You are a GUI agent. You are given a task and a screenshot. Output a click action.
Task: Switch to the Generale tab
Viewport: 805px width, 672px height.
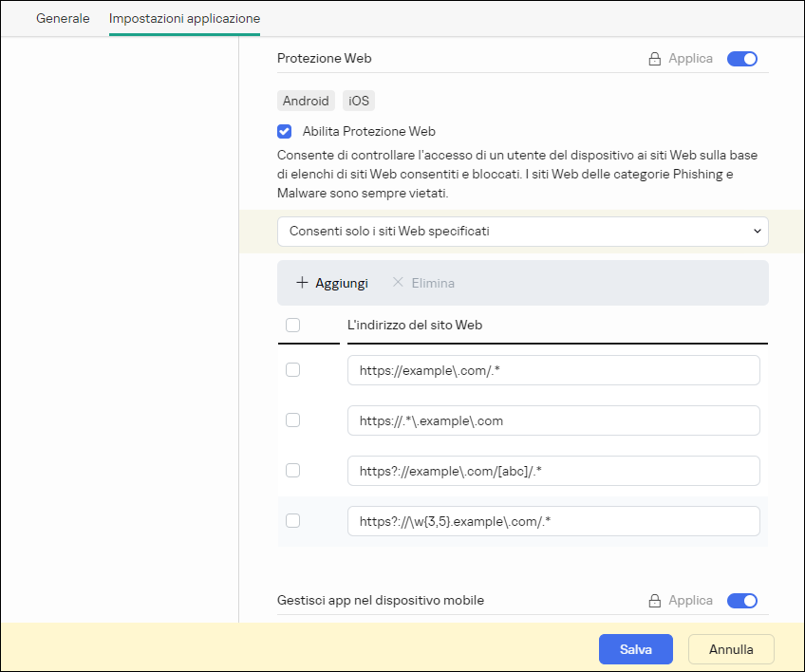[x=63, y=18]
